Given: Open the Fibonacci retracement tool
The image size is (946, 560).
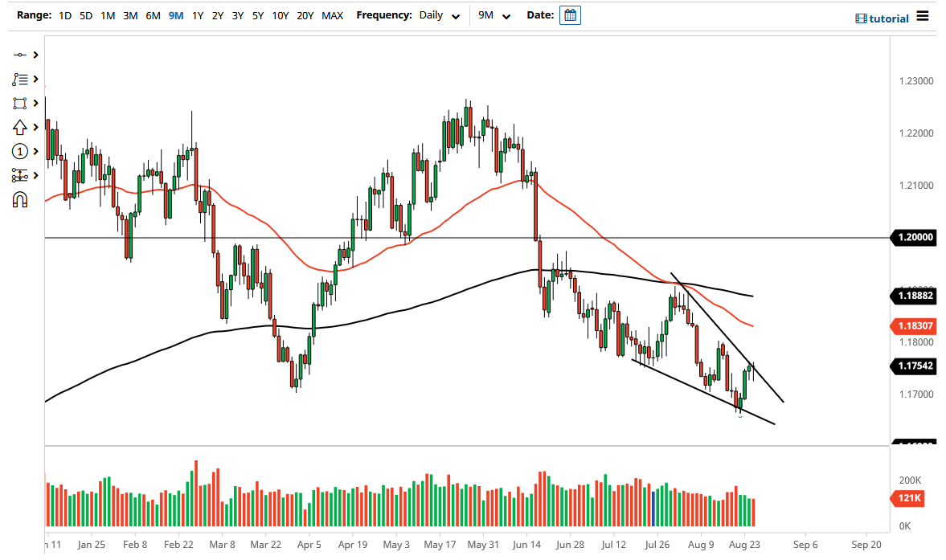Looking at the screenshot, I should [x=20, y=79].
